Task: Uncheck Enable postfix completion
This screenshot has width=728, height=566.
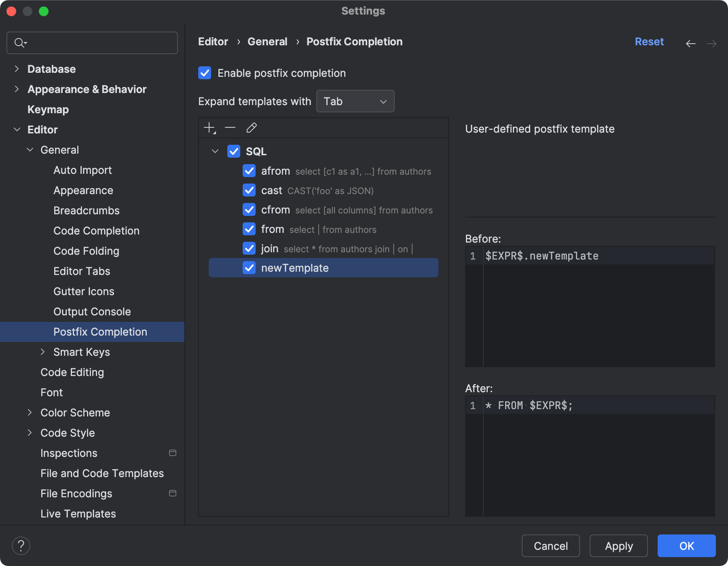Action: point(205,73)
